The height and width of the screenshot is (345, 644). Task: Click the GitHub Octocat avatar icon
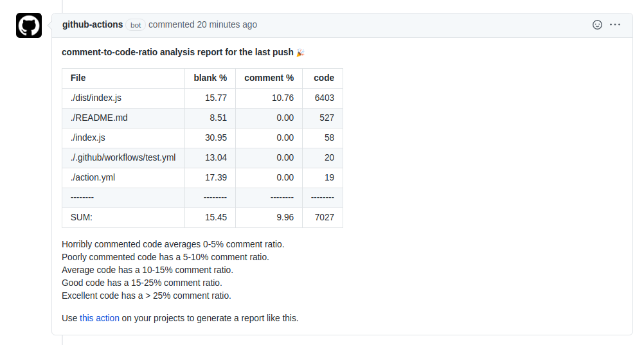coord(29,25)
